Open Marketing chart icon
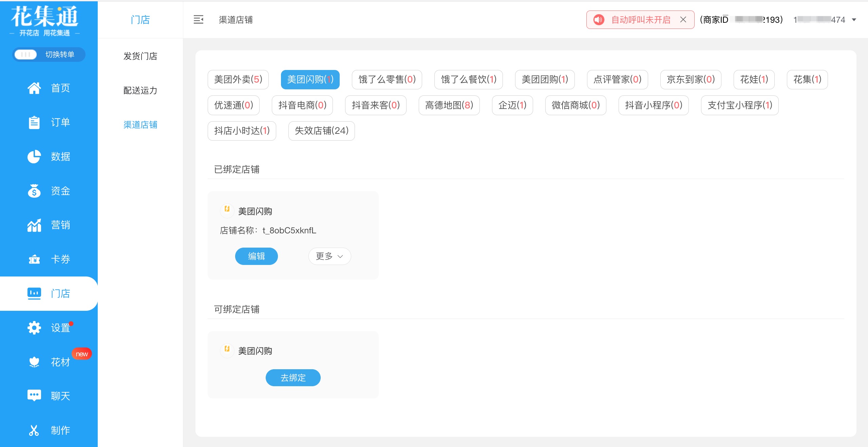The width and height of the screenshot is (868, 447). [x=34, y=225]
